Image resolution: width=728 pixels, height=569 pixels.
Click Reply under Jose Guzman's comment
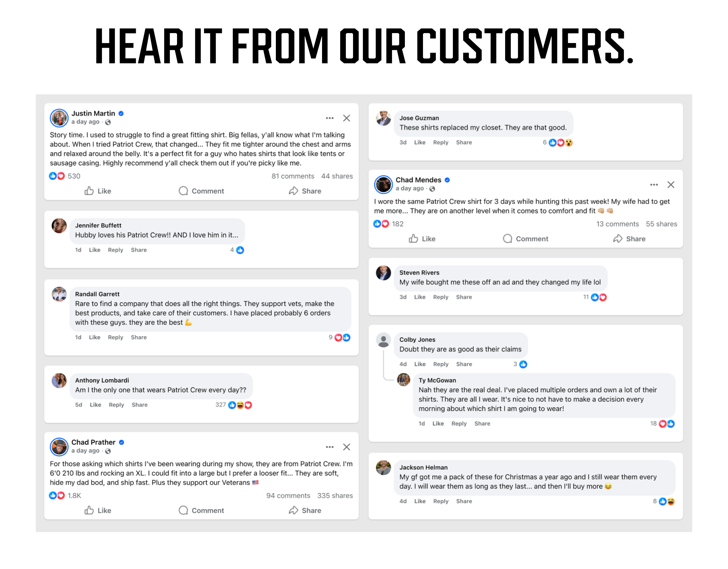440,142
